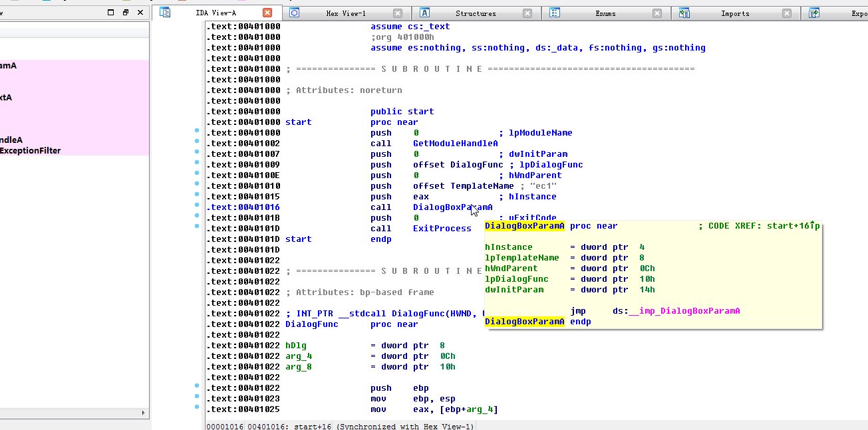
Task: Click __imp_DialogBoxParamA in the tooltip
Action: click(x=684, y=311)
